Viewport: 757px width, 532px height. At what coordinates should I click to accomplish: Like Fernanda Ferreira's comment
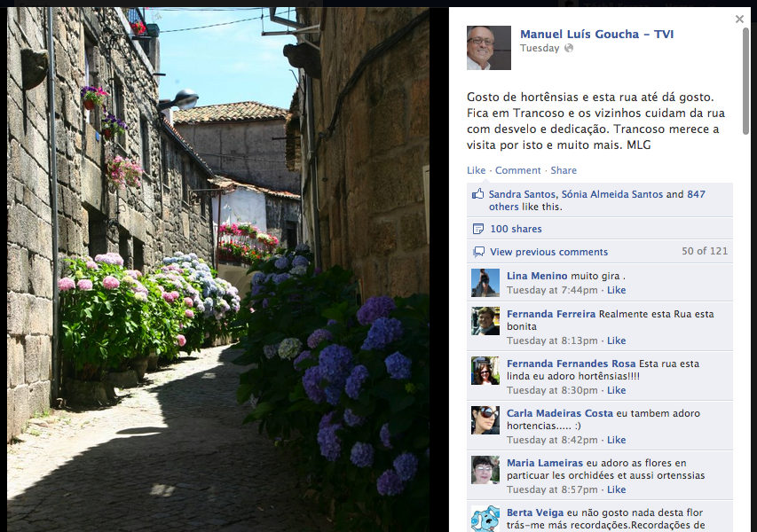pyautogui.click(x=616, y=340)
